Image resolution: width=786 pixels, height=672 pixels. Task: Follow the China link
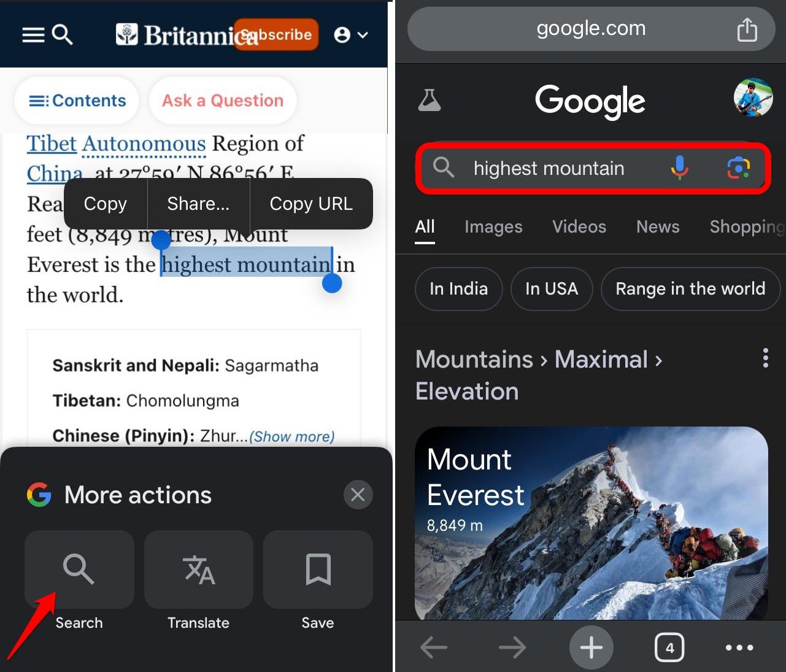click(55, 173)
